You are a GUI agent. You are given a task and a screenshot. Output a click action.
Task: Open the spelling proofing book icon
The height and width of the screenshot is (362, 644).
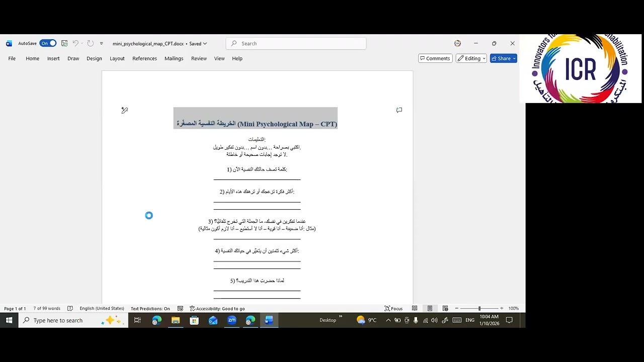pos(70,308)
